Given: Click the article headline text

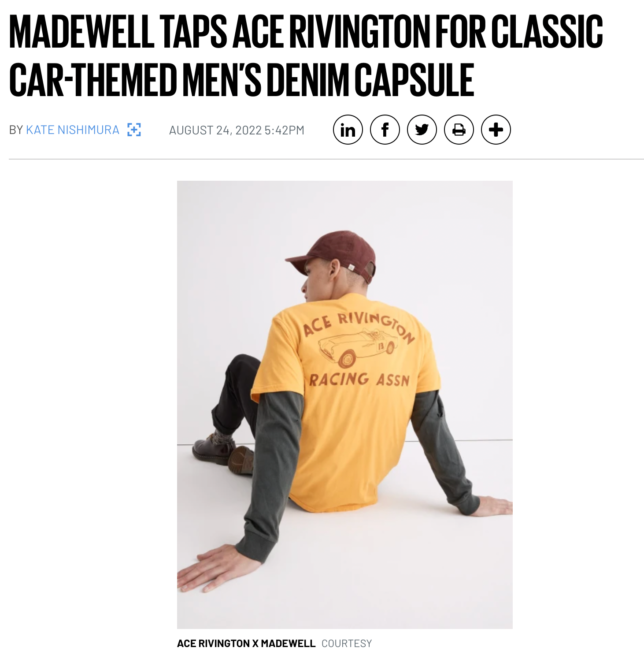Looking at the screenshot, I should tap(306, 56).
